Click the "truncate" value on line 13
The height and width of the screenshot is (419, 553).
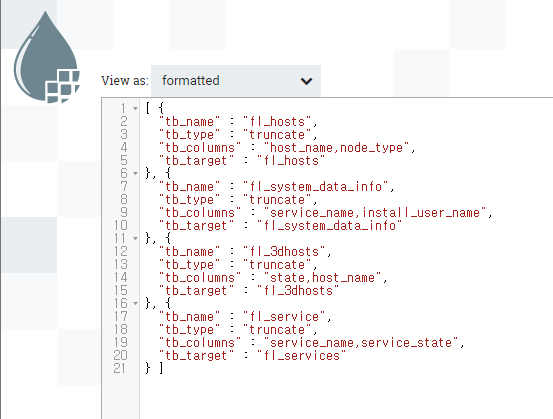point(277,265)
